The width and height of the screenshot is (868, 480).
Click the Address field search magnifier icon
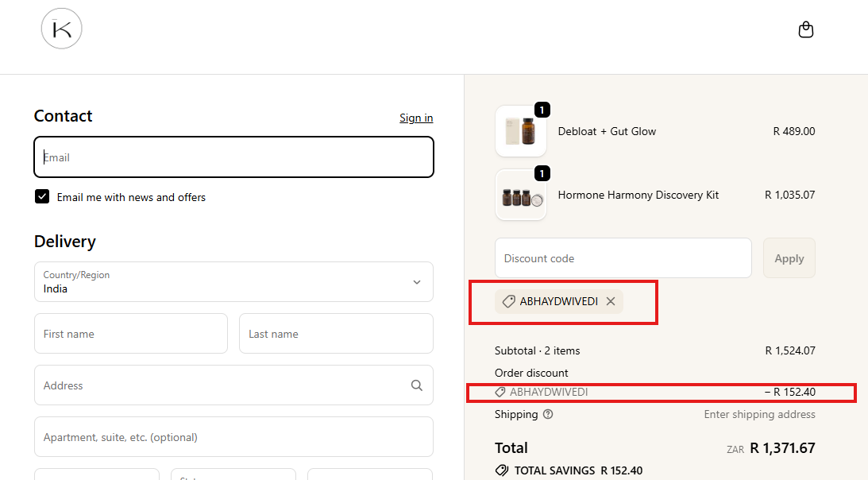pos(416,385)
